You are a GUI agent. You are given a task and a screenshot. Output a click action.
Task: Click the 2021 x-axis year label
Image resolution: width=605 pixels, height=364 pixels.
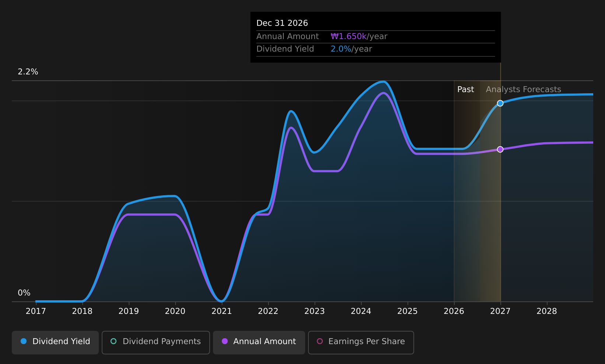[x=221, y=311]
